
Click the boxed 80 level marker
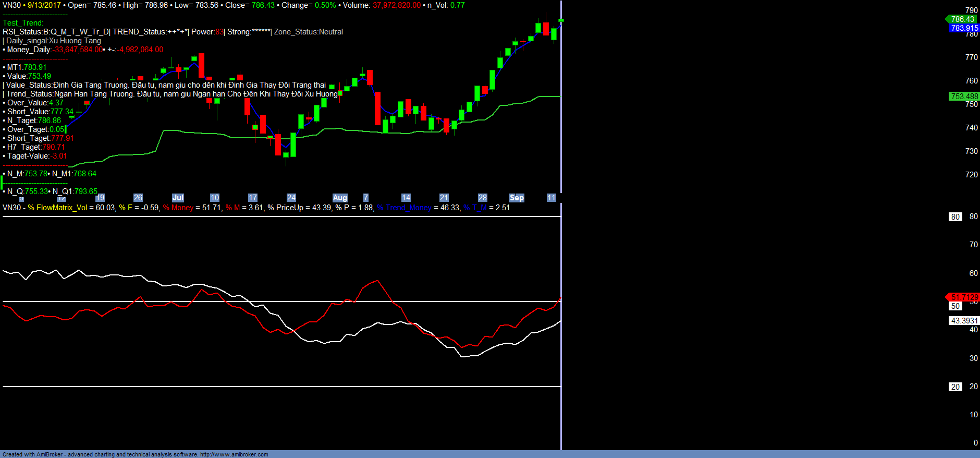pos(955,217)
